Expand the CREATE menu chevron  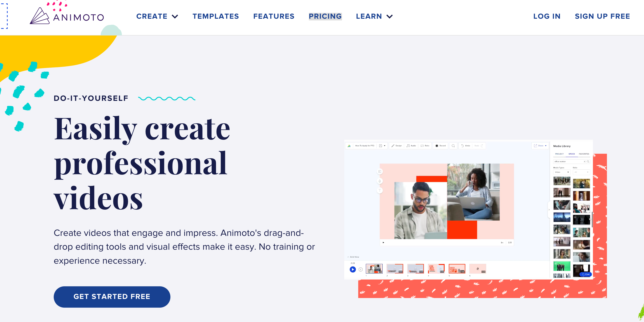[x=175, y=16]
